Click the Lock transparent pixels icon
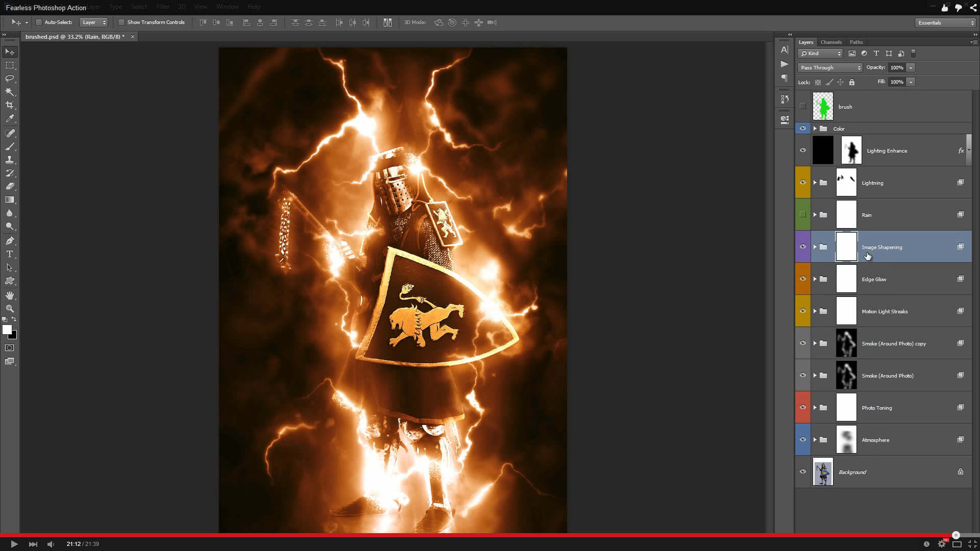 [818, 82]
